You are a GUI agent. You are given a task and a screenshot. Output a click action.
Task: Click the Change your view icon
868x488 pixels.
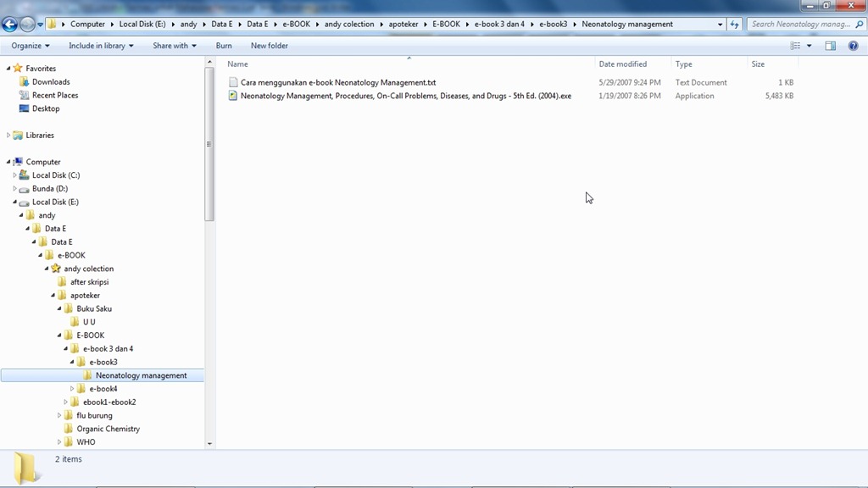(x=795, y=46)
